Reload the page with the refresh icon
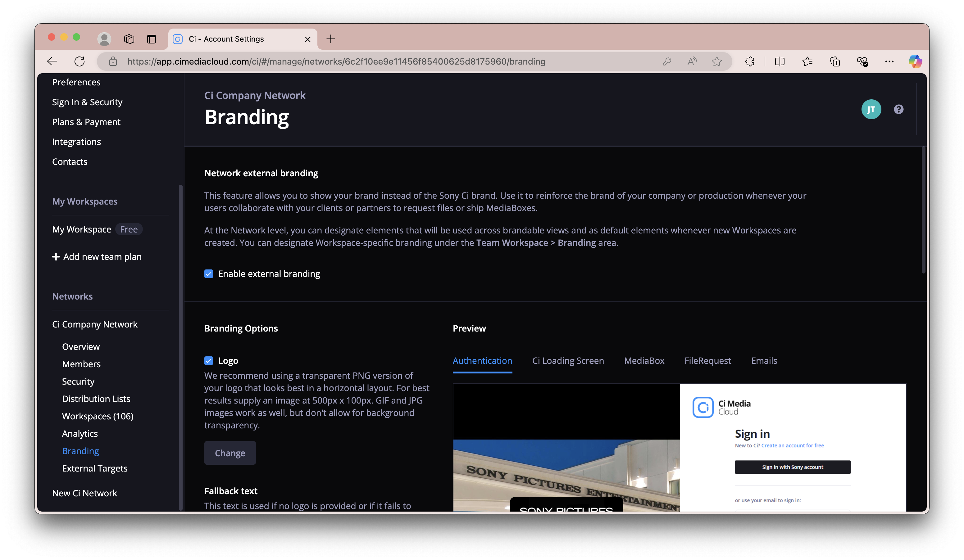Image resolution: width=964 pixels, height=560 pixels. point(80,61)
